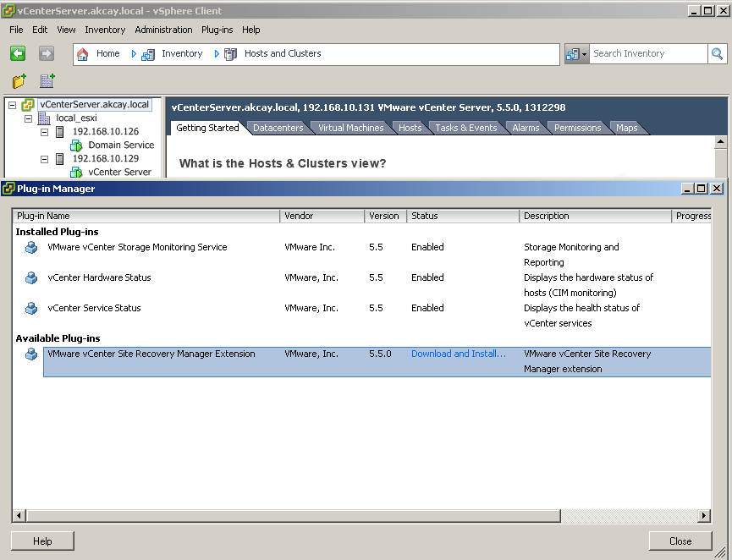Select the VMware vCenter Site Recovery Manager Extension row

[x=377, y=362]
